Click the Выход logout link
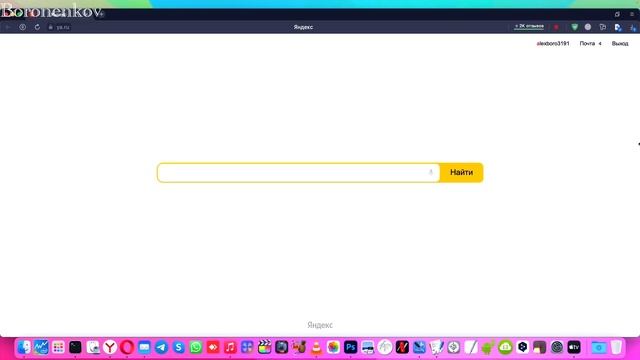The width and height of the screenshot is (640, 360). point(620,43)
